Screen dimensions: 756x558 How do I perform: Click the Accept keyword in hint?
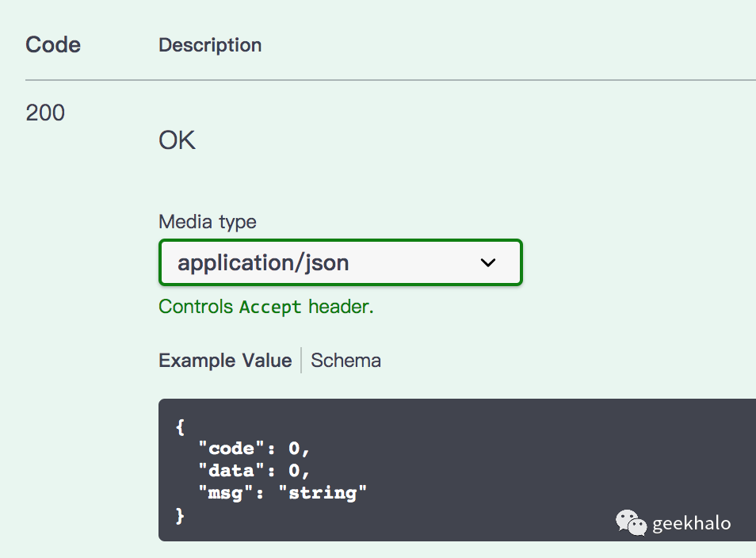point(270,308)
